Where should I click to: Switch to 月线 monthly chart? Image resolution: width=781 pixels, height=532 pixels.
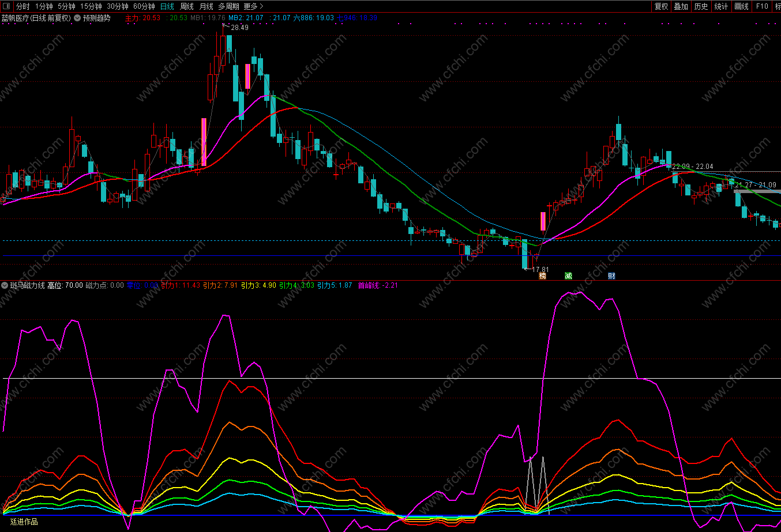[206, 6]
